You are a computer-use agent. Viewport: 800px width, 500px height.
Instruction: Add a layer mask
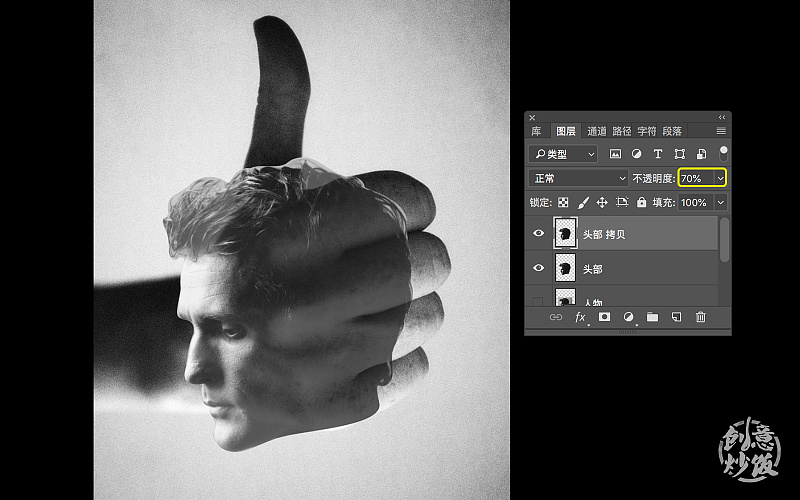pos(604,317)
